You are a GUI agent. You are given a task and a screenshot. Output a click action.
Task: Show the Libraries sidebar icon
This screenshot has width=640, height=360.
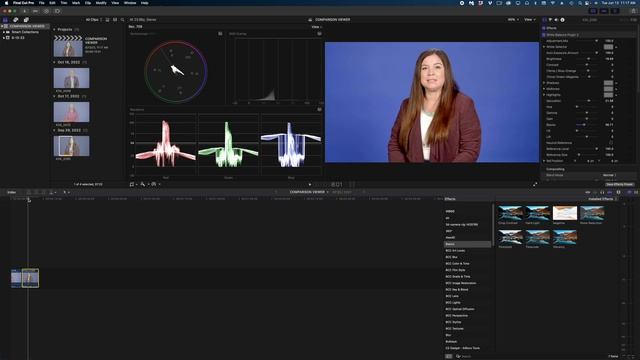5,20
